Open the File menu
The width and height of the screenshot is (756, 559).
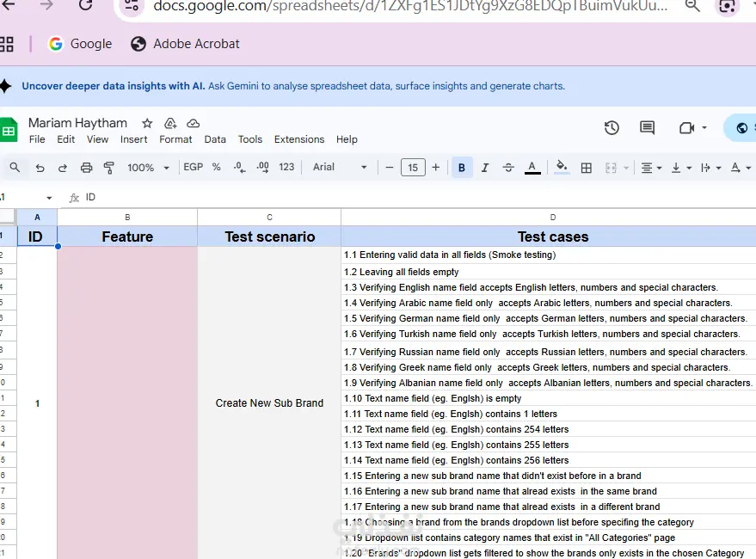(37, 139)
